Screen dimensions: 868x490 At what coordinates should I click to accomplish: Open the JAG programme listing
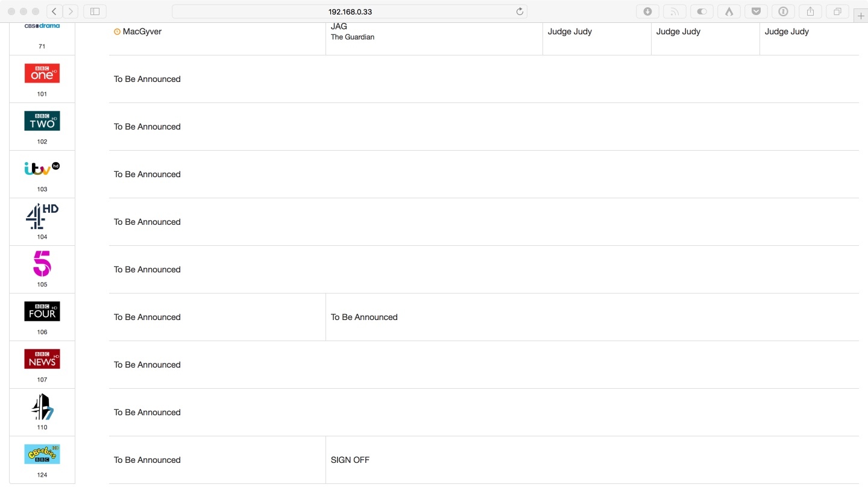[x=339, y=27]
